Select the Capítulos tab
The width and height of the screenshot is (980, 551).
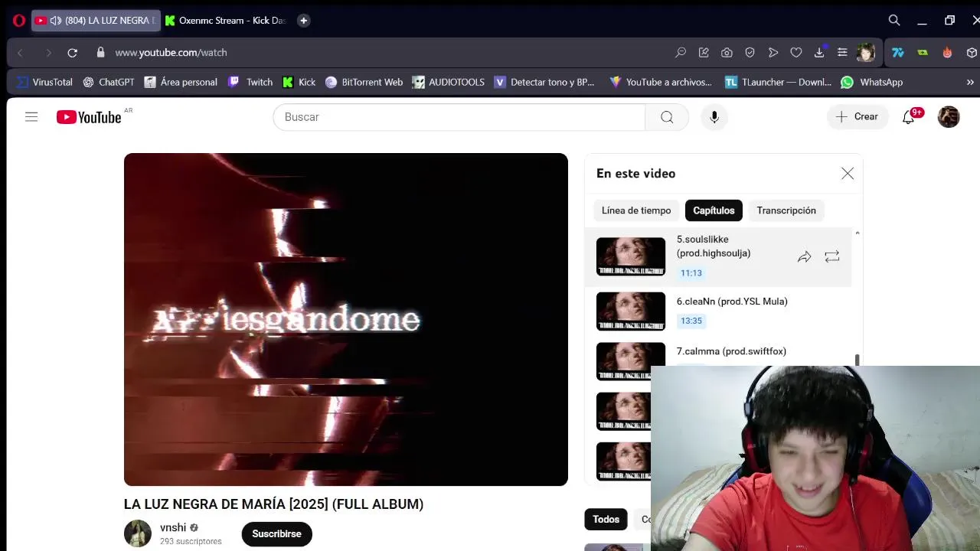click(x=714, y=210)
